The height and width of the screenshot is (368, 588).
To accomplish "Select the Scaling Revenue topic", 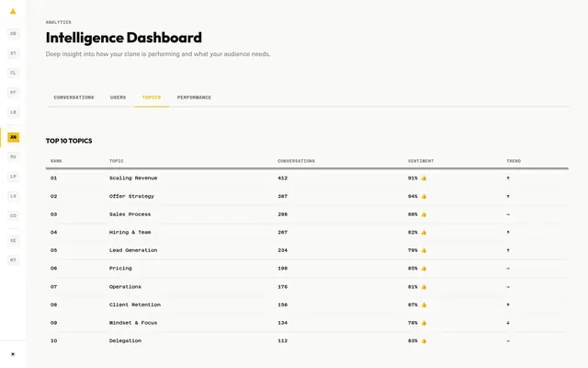I will [133, 178].
